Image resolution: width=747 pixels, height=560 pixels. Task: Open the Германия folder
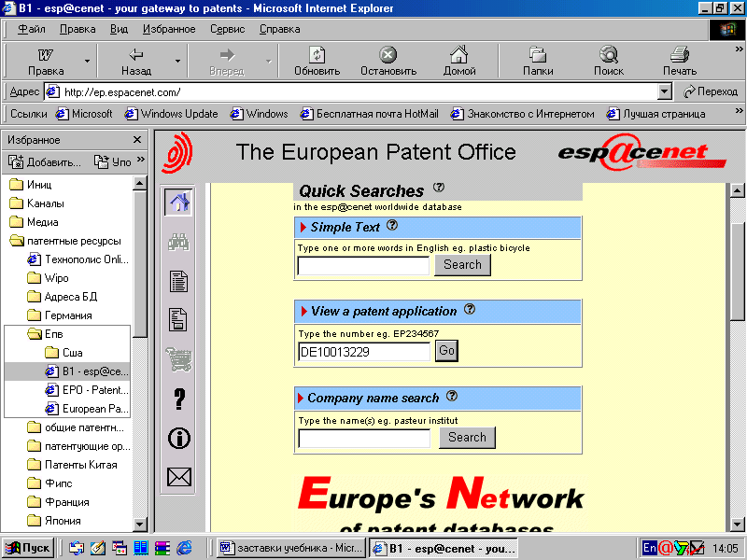pyautogui.click(x=60, y=315)
